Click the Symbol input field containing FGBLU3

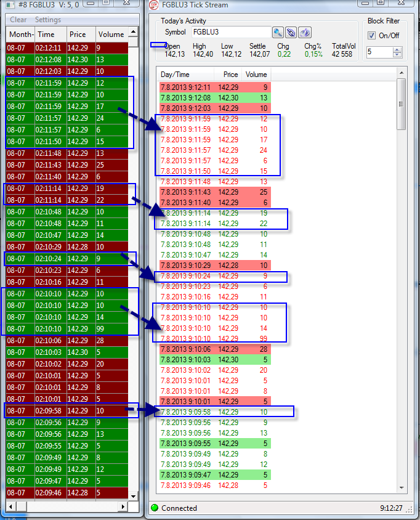[232, 32]
